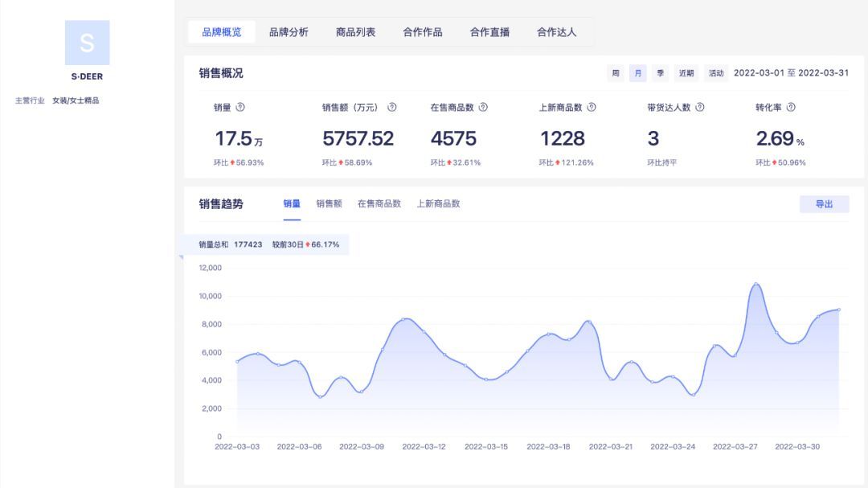Click the 导出 export button
The height and width of the screenshot is (488, 868).
click(825, 203)
